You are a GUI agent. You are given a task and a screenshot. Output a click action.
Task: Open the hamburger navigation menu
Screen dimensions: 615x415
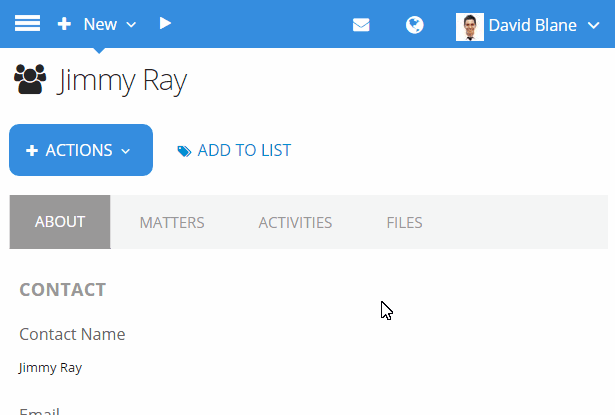(27, 24)
